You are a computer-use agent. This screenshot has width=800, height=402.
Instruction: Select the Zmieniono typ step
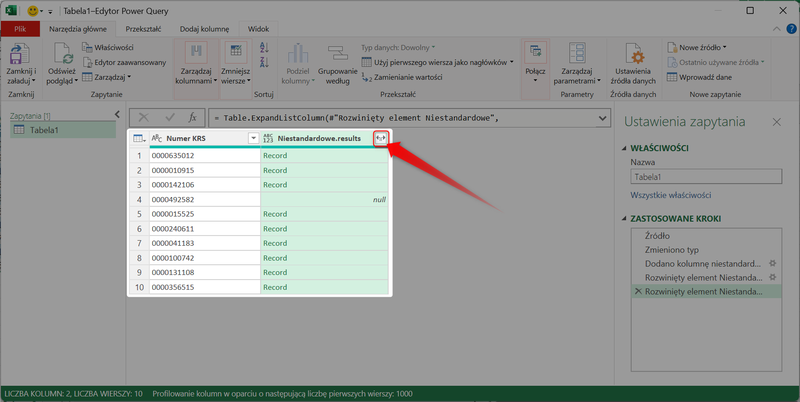coord(706,249)
